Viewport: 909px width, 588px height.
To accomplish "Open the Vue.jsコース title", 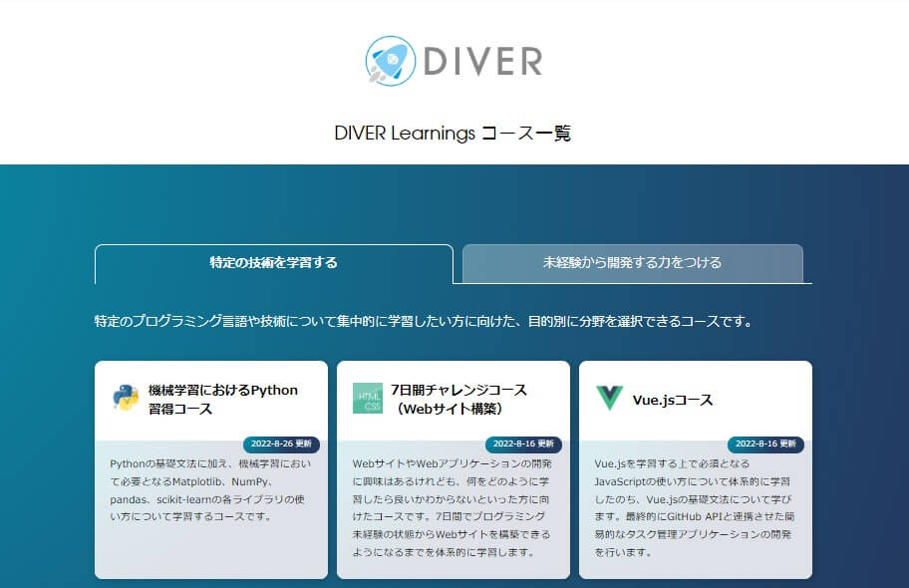I will coord(673,400).
